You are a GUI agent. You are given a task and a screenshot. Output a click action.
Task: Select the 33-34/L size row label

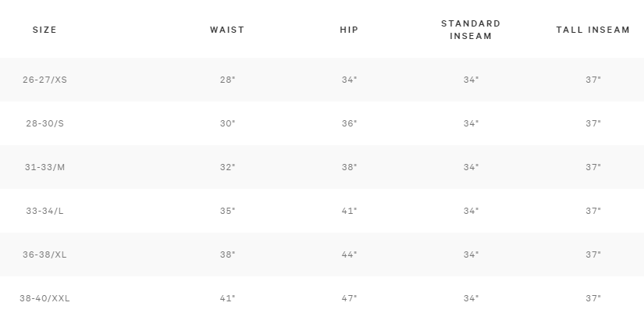(44, 211)
